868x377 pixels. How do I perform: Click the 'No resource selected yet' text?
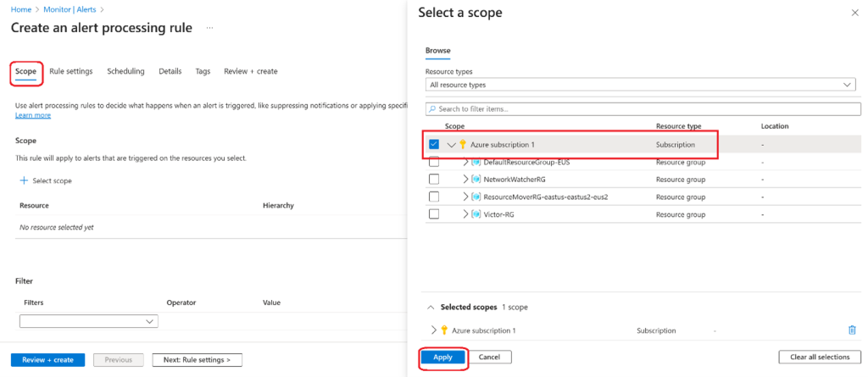(57, 227)
